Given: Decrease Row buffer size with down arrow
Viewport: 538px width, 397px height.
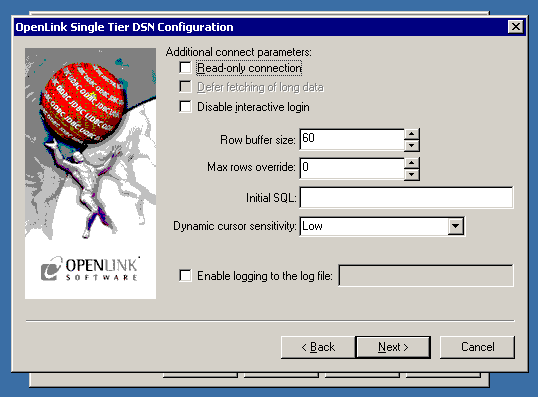Looking at the screenshot, I should click(411, 145).
